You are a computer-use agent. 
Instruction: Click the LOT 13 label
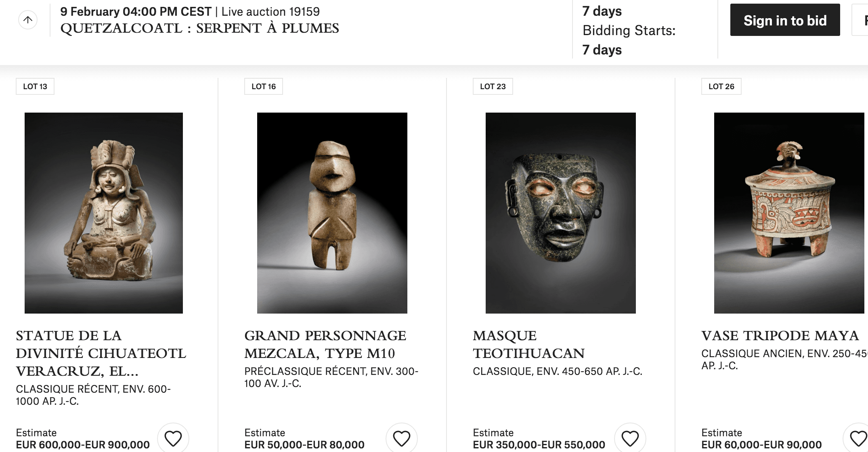pos(35,86)
